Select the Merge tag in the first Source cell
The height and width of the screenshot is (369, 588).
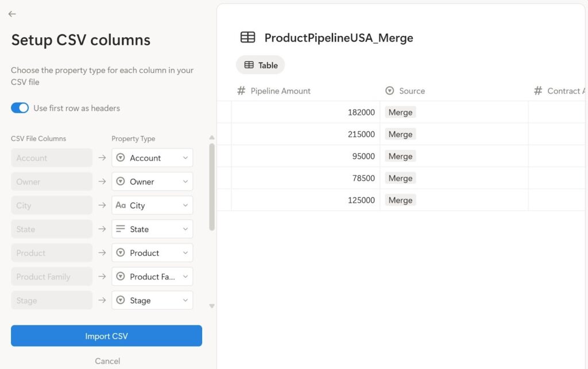pyautogui.click(x=400, y=112)
